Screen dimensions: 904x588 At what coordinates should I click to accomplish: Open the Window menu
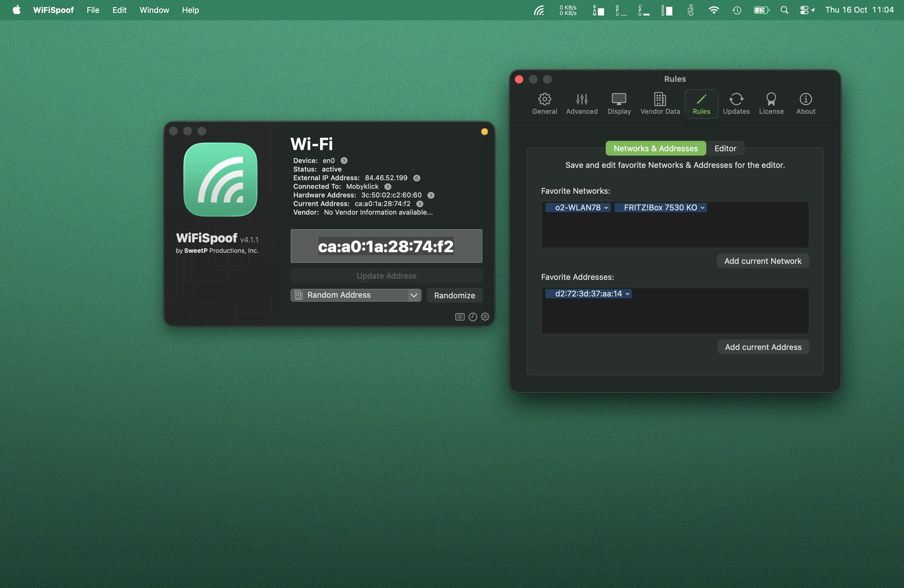coord(154,10)
